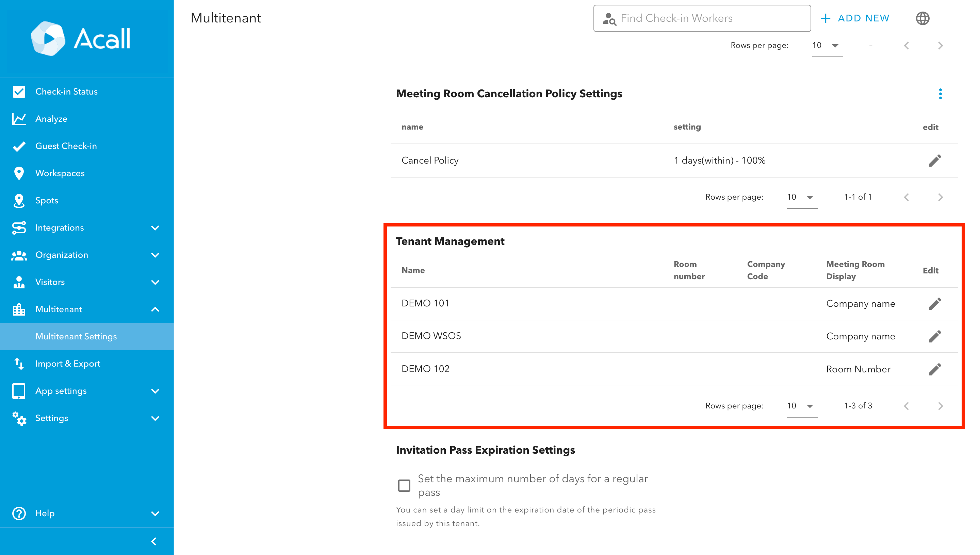The width and height of the screenshot is (980, 555).
Task: Open the Cancellation Policy three-dot menu
Action: point(940,94)
